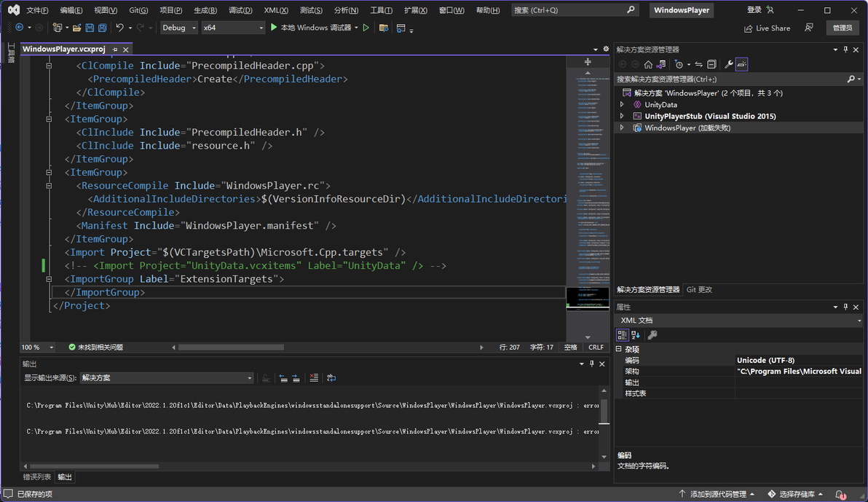This screenshot has width=868, height=502.
Task: Click the Open File folder icon
Action: coord(77,28)
